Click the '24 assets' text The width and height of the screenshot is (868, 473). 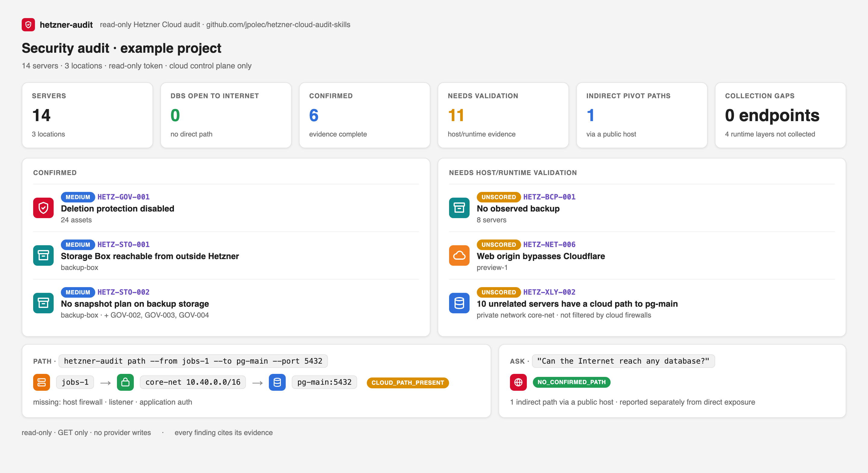click(x=76, y=220)
